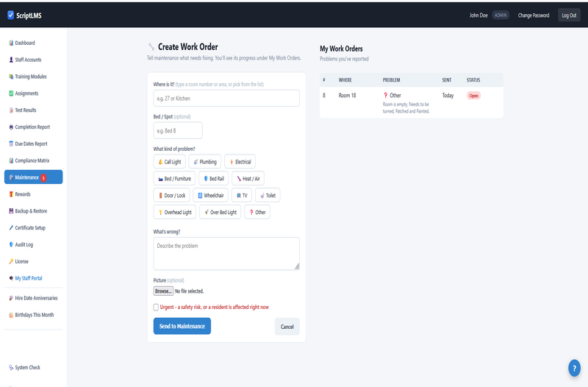Click the WHERE column header

click(x=345, y=80)
